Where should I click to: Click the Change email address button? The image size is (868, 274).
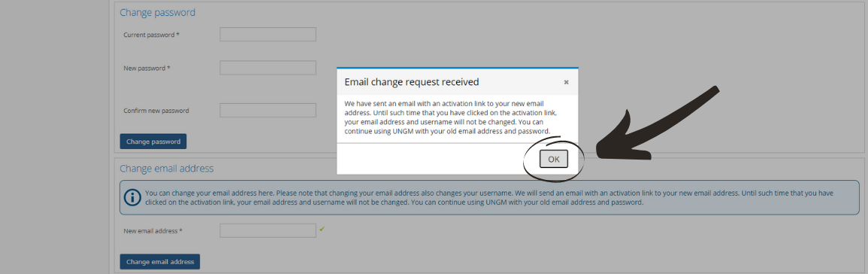pyautogui.click(x=160, y=262)
